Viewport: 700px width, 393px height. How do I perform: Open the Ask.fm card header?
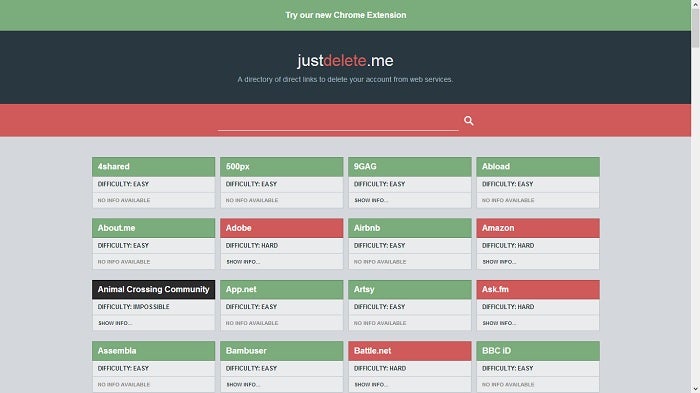[x=538, y=289]
